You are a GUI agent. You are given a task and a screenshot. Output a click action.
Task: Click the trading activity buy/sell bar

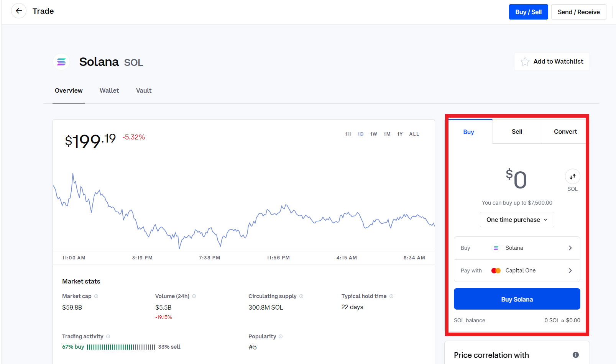[x=121, y=347]
